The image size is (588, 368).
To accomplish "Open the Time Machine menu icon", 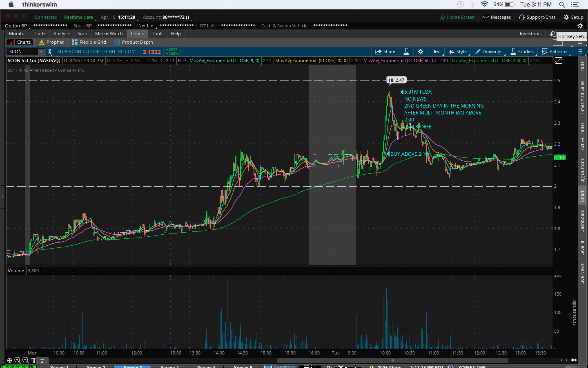I will coord(460,4).
